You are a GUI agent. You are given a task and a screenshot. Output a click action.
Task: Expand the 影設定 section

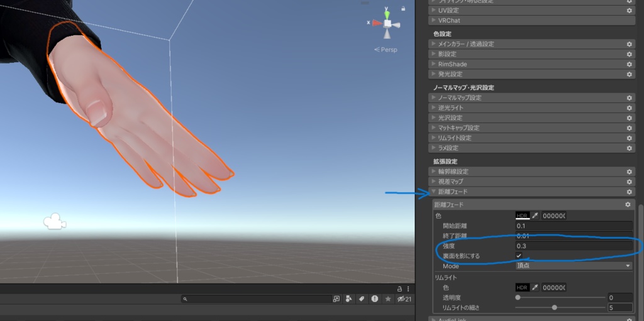(532, 54)
